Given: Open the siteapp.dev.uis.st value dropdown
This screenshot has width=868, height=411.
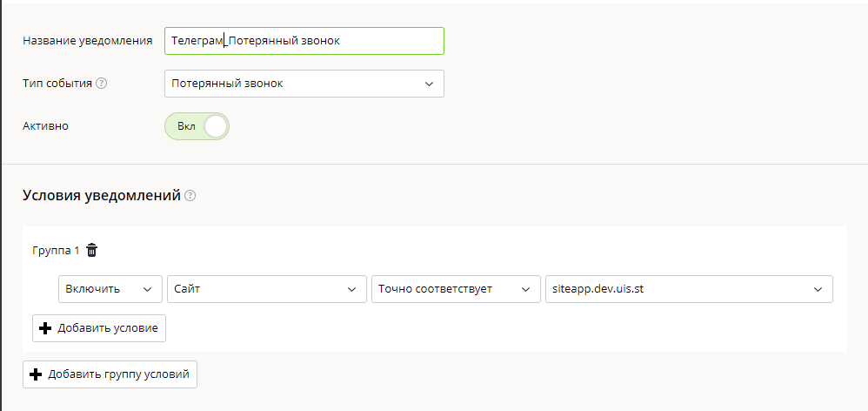Looking at the screenshot, I should [x=689, y=289].
